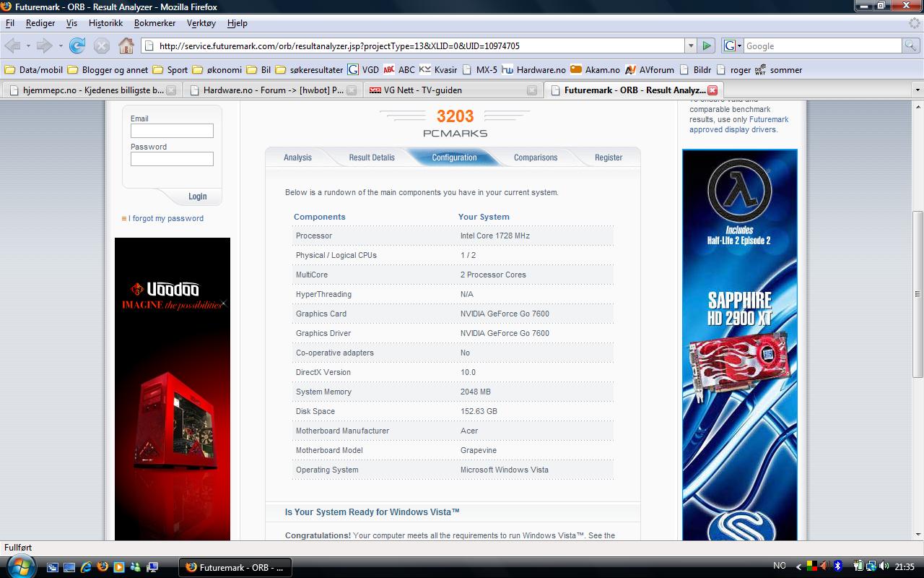Open the list all tabs dropdown
This screenshot has height=578, width=924.
click(918, 90)
